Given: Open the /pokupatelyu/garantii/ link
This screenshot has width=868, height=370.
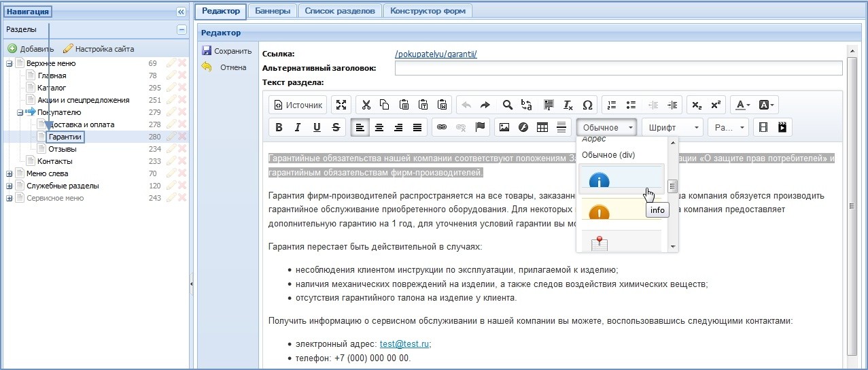Looking at the screenshot, I should [436, 54].
